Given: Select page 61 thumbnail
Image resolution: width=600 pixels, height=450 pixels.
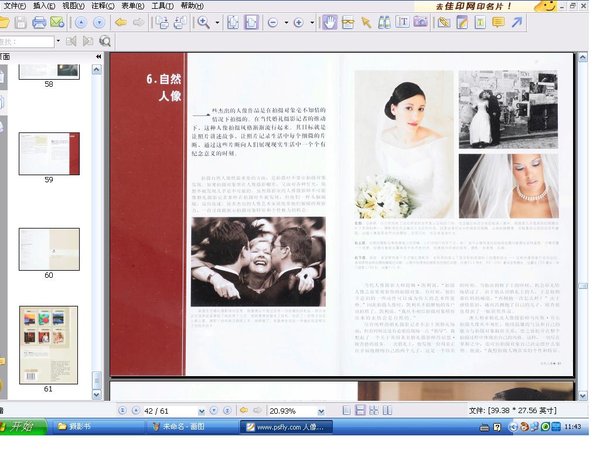Looking at the screenshot, I should click(x=48, y=344).
